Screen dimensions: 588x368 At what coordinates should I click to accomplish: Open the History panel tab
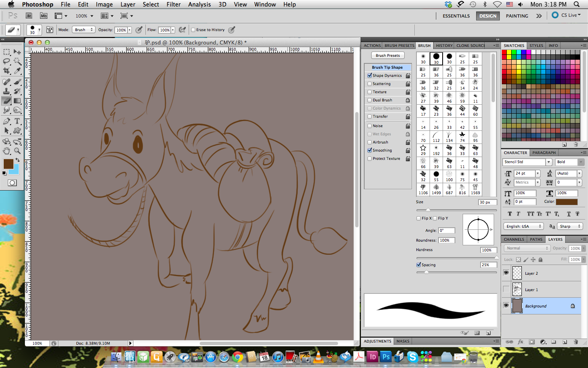(444, 45)
